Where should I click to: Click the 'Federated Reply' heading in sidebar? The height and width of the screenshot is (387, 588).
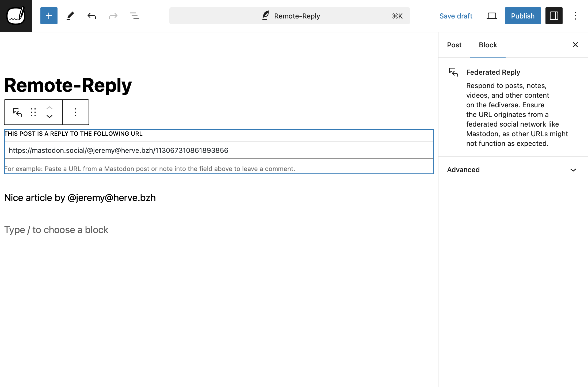point(493,72)
